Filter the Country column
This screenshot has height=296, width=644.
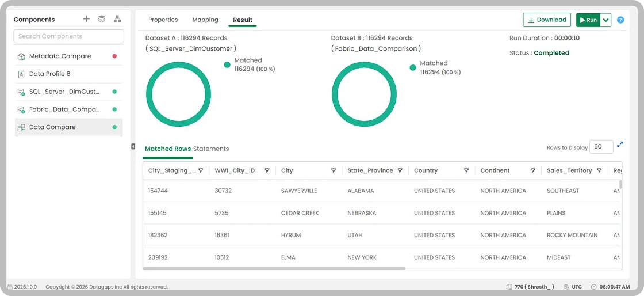(466, 170)
